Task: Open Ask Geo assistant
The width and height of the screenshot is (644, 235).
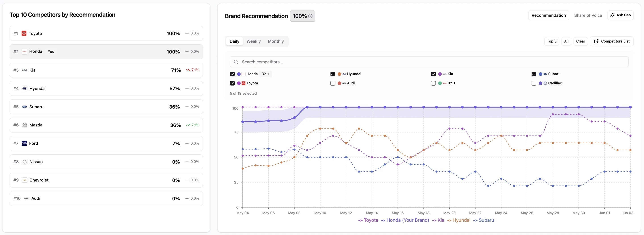Action: pos(620,15)
